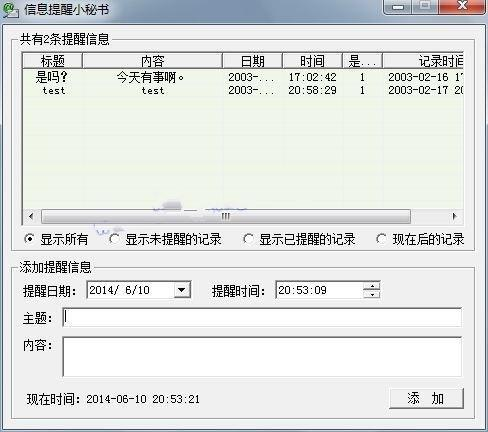Click the 记录时间 column header
This screenshot has width=488, height=432.
click(423, 61)
